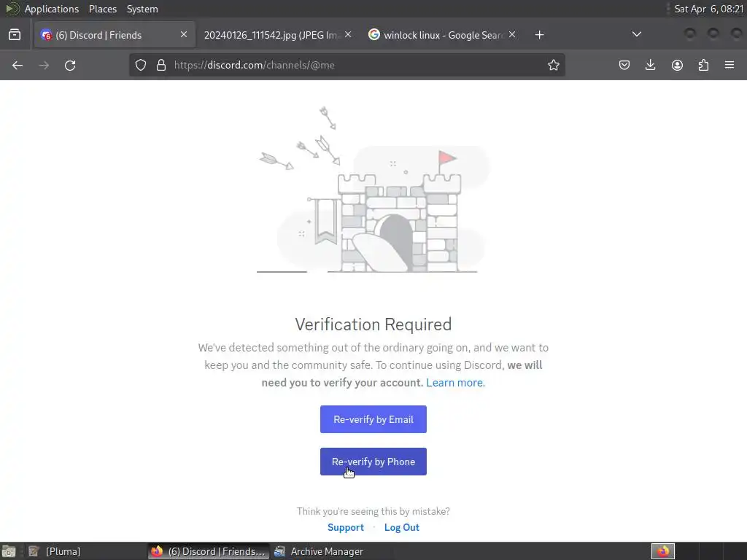Viewport: 747px width, 560px height.
Task: Open a new browser tab
Action: click(x=539, y=35)
